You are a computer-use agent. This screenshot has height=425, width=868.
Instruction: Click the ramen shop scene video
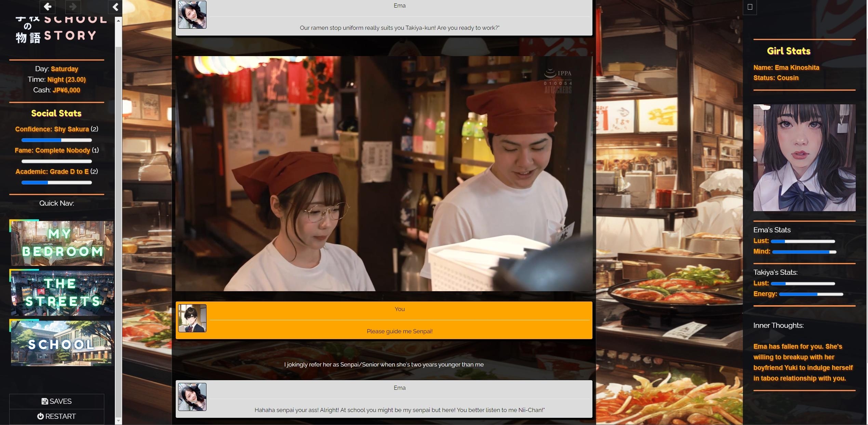384,173
